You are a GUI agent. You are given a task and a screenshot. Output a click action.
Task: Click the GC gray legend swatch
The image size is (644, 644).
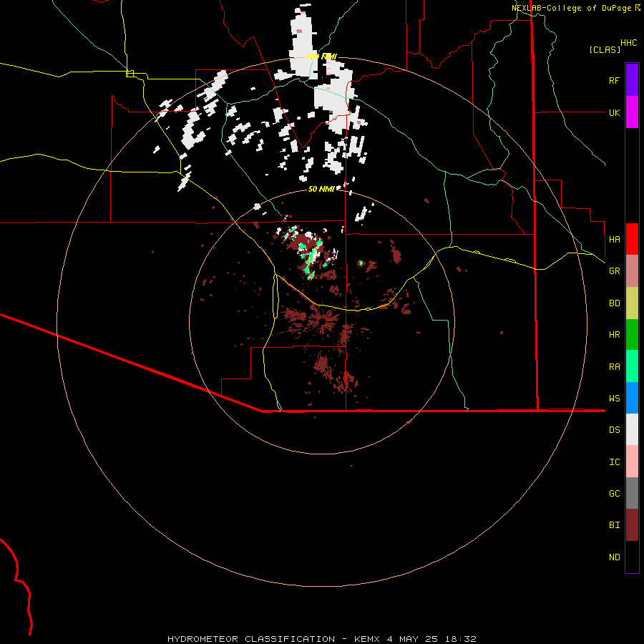point(632,493)
